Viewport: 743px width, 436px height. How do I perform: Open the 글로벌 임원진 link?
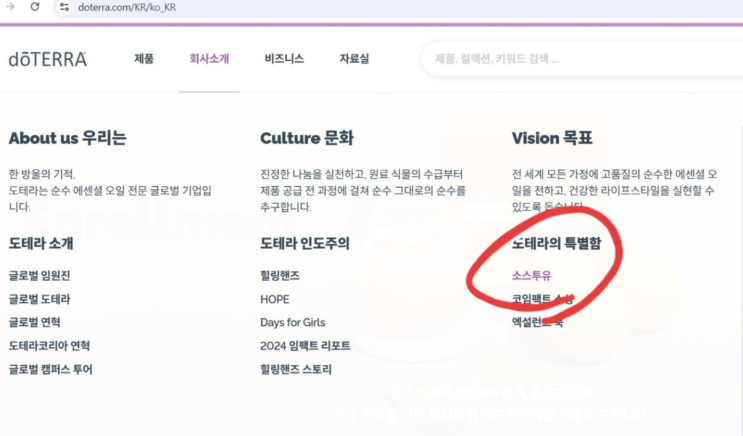[40, 276]
